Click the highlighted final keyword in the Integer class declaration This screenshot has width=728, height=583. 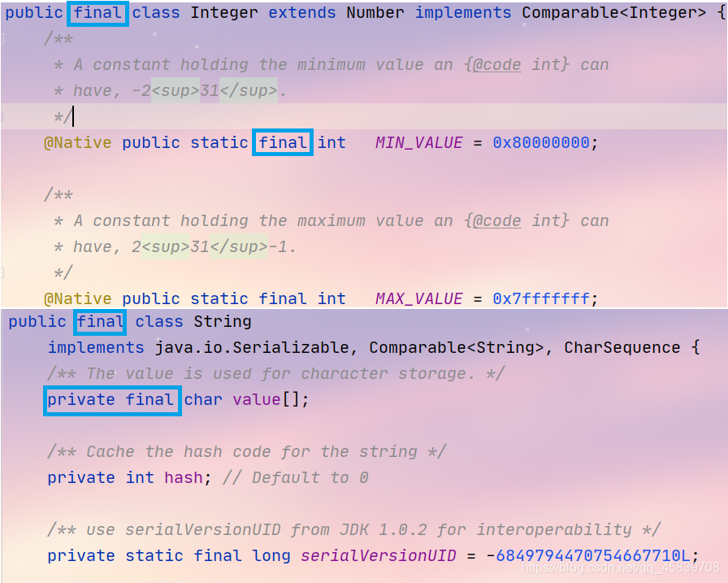(98, 13)
